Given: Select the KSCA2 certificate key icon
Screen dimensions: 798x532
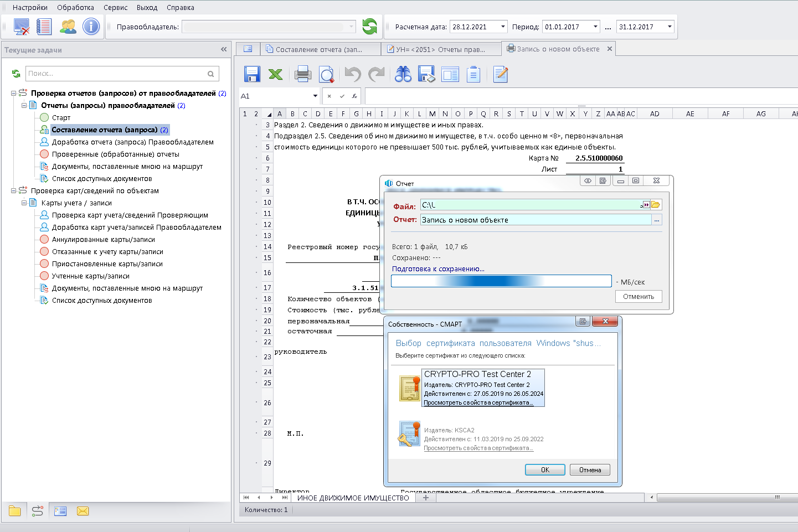Looking at the screenshot, I should click(409, 434).
